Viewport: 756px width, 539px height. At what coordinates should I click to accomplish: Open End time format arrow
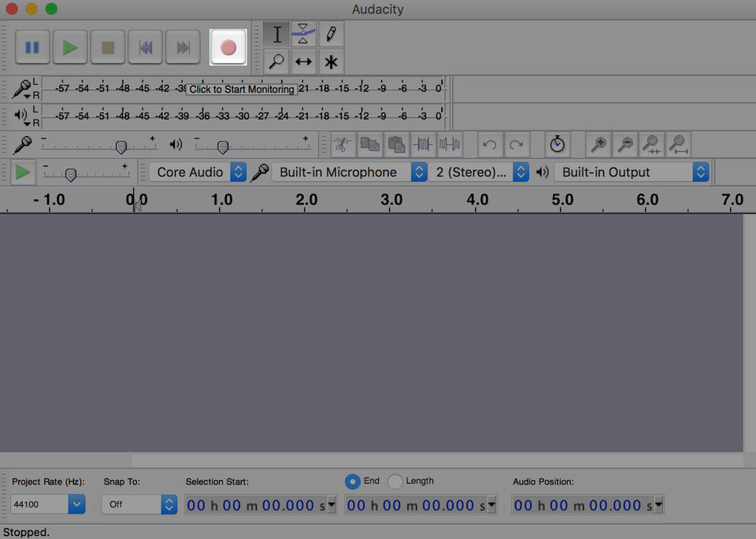pos(491,505)
